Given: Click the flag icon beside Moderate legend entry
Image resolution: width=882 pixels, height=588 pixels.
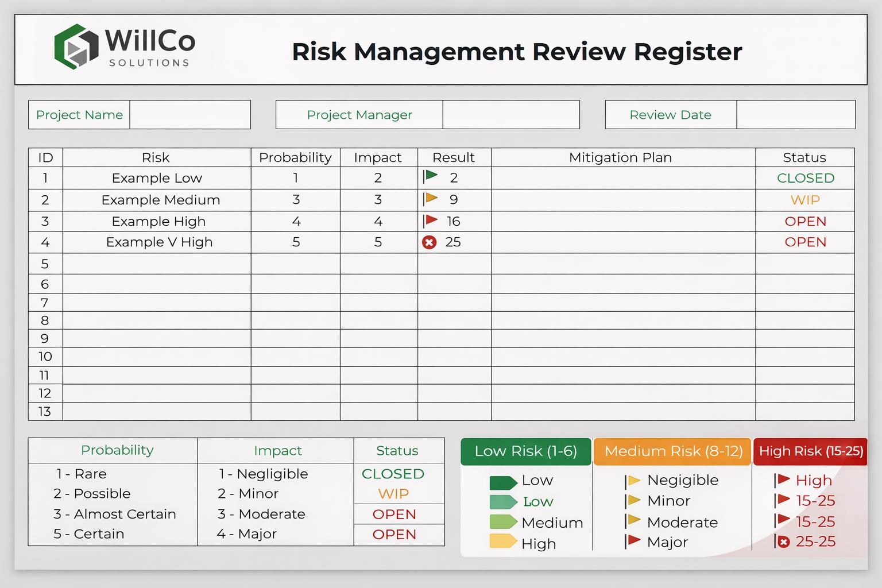Looking at the screenshot, I should point(632,521).
